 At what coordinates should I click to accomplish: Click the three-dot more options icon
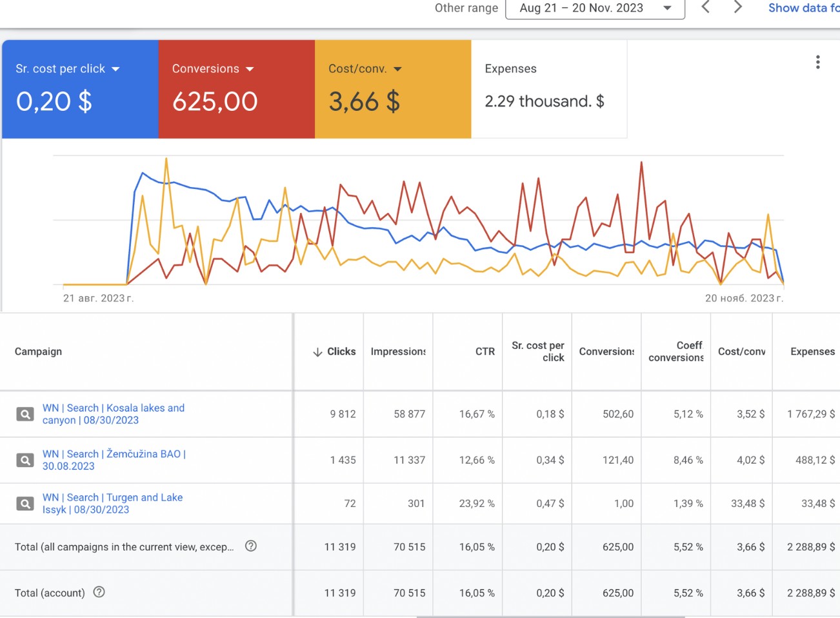tap(817, 62)
